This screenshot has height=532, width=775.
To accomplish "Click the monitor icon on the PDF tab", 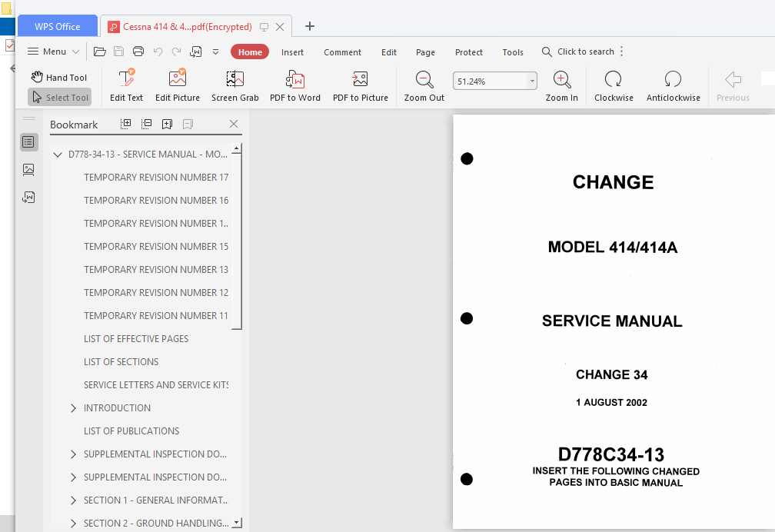I will (x=264, y=27).
